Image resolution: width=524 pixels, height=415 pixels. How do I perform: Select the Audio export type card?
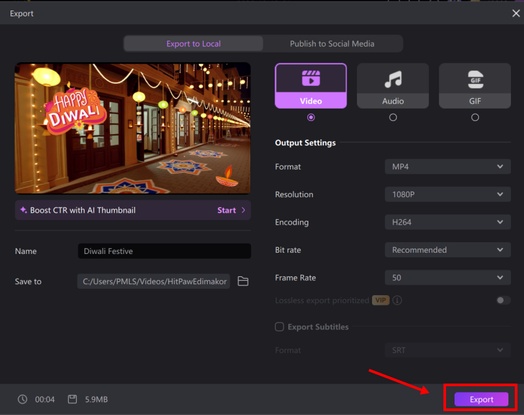[393, 86]
